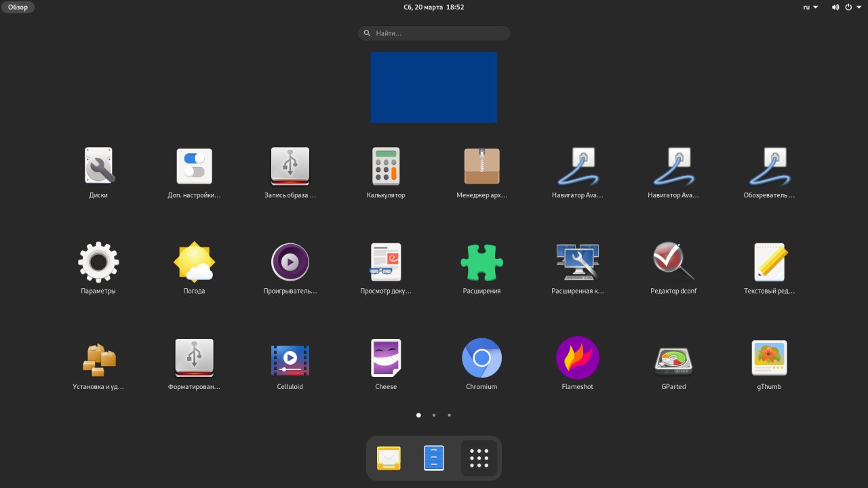Open the Менеджер архивов archive manager
Viewport: 868px width, 488px height.
(481, 166)
